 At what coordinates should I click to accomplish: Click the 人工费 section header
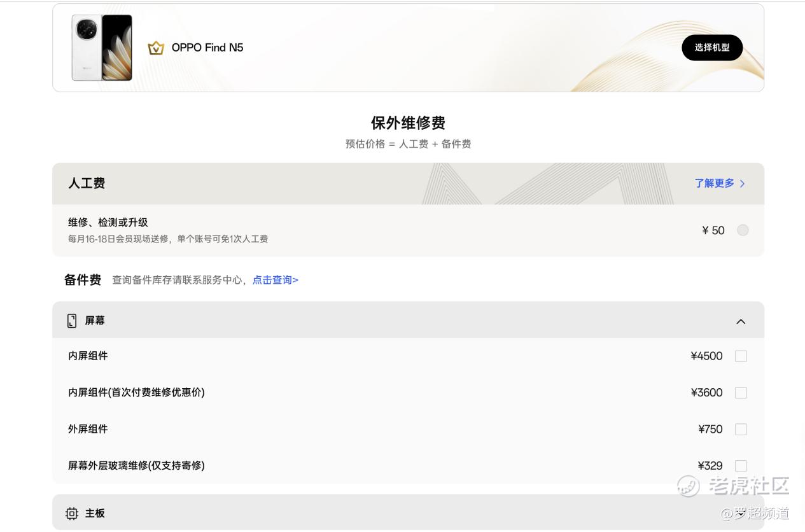coord(408,183)
